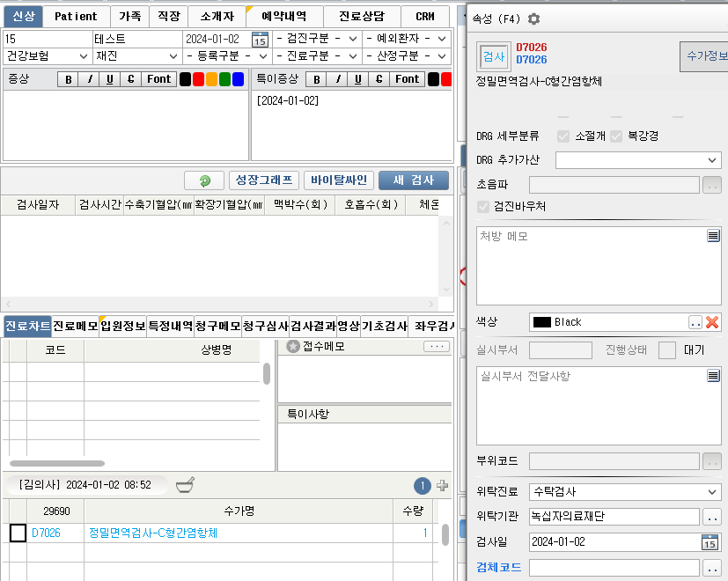Tick the checkbox for the D7026 row
This screenshot has width=728, height=581.
pos(18,533)
